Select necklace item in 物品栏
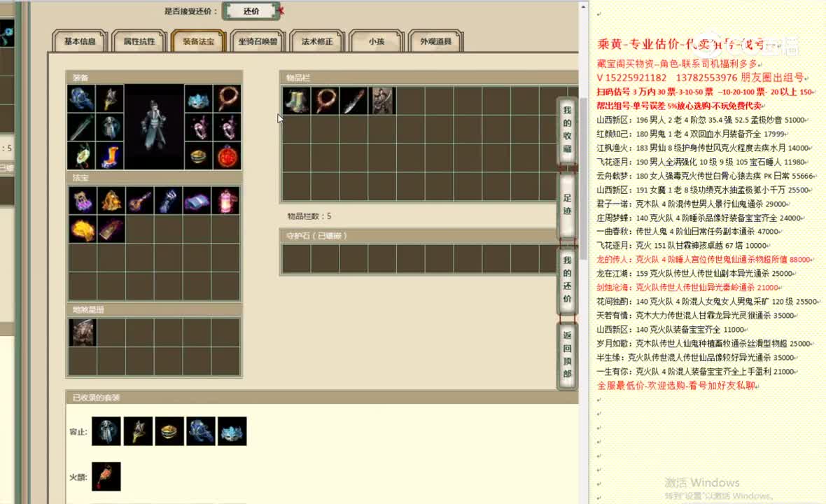 (x=325, y=101)
